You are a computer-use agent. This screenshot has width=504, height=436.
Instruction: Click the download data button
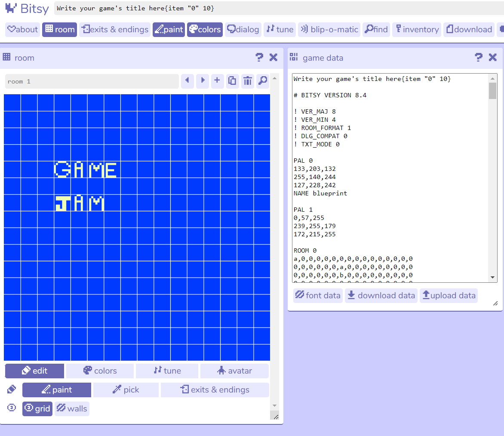pyautogui.click(x=381, y=296)
